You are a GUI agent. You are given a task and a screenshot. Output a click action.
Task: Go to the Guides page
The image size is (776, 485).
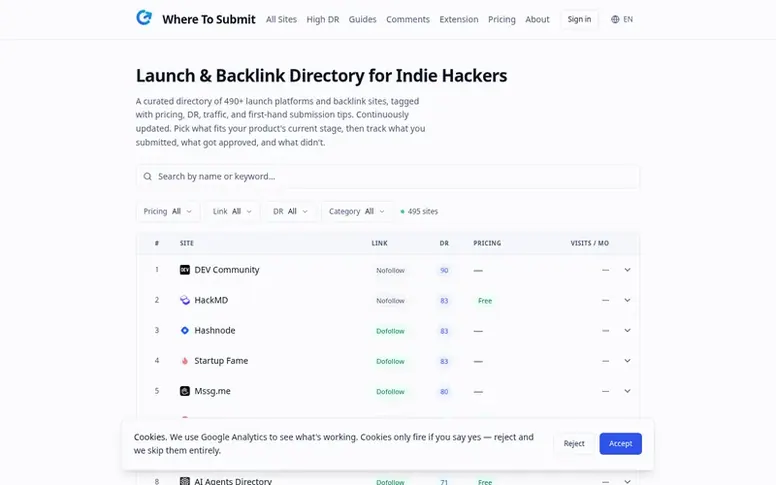point(362,19)
